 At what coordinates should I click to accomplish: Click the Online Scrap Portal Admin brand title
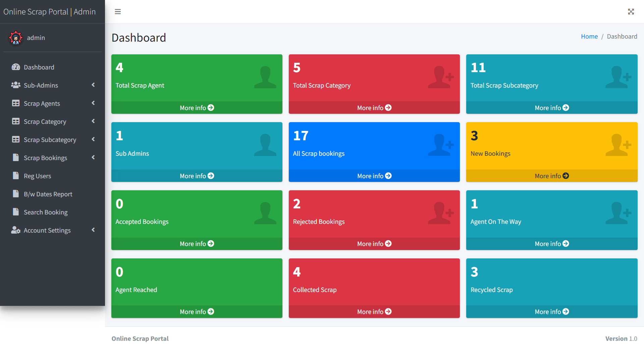50,12
